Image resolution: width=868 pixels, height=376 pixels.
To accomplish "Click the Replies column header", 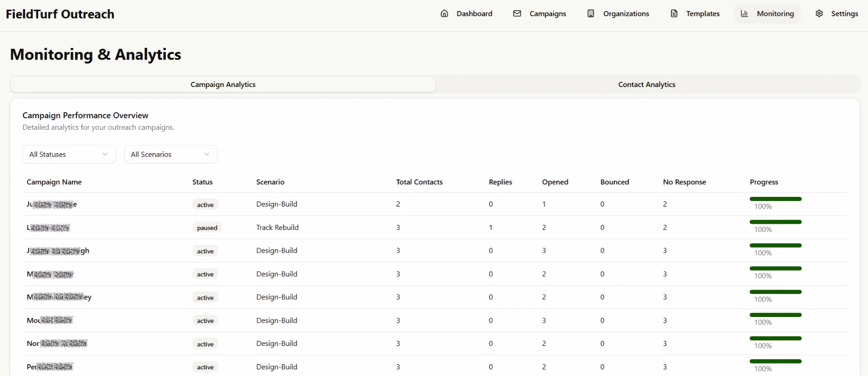I will [500, 182].
